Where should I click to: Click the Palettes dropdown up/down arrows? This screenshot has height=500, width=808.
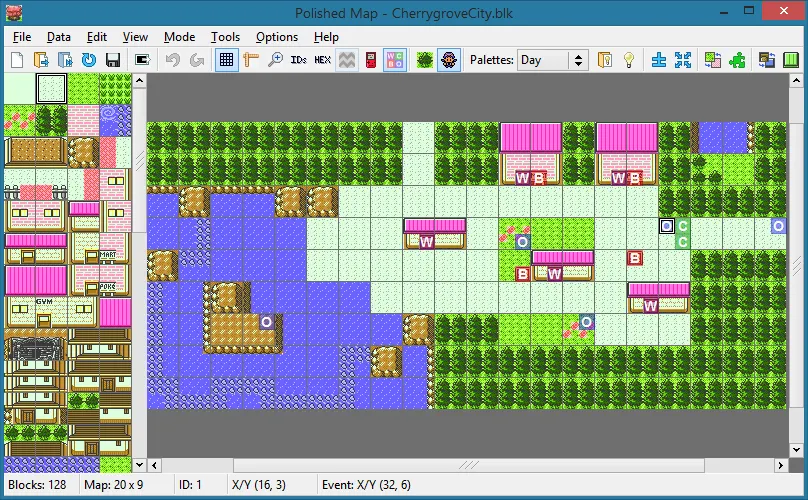[578, 60]
